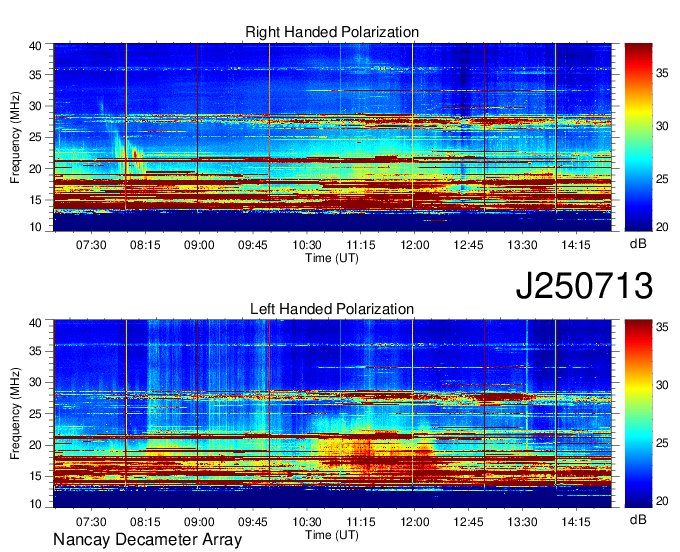680x552 pixels.
Task: Click the 25 MHz tick of Left Handed plot
Action: pos(35,414)
